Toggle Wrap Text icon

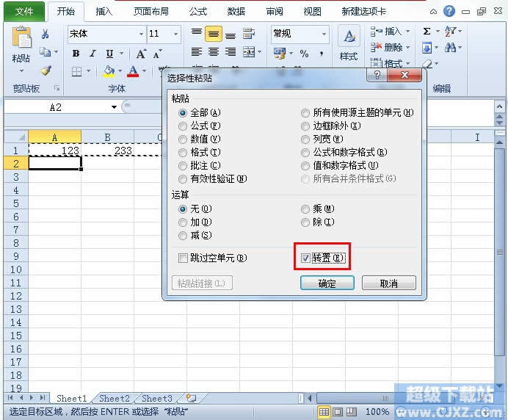click(x=248, y=33)
